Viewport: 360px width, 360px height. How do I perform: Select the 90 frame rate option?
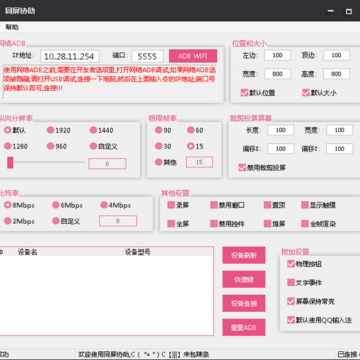tap(159, 130)
